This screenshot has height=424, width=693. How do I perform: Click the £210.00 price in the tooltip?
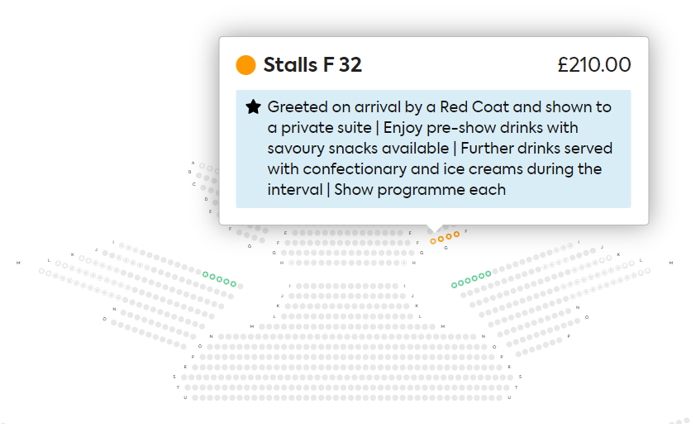coord(594,65)
